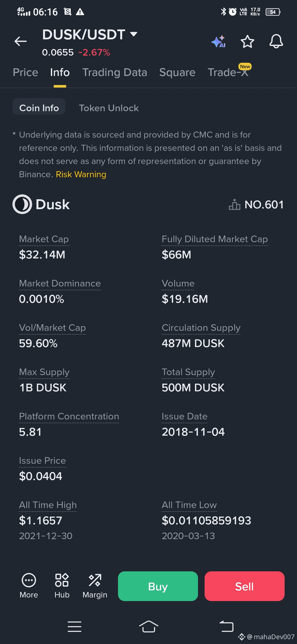Tap the Dusk coin logo
Viewport: 297px width, 644px height.
(x=22, y=204)
